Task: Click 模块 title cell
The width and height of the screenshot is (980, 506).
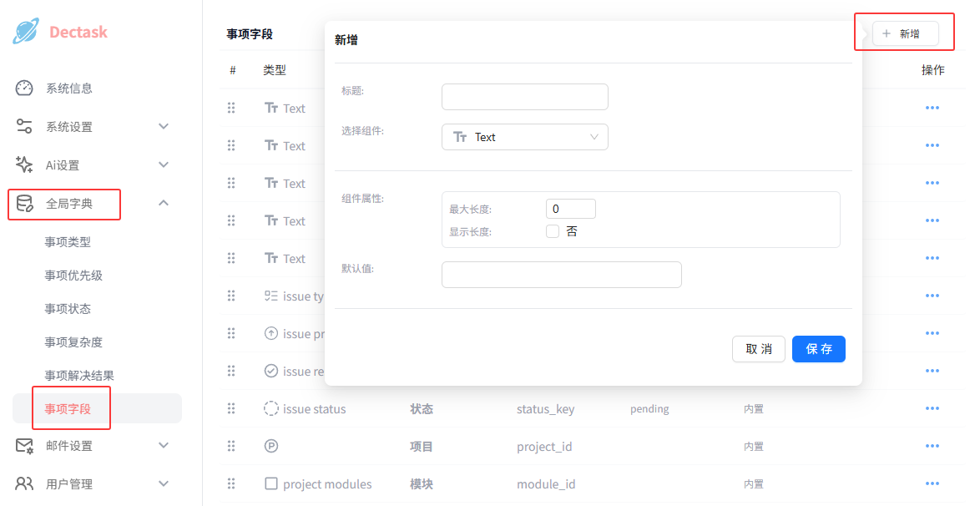Action: 422,483
